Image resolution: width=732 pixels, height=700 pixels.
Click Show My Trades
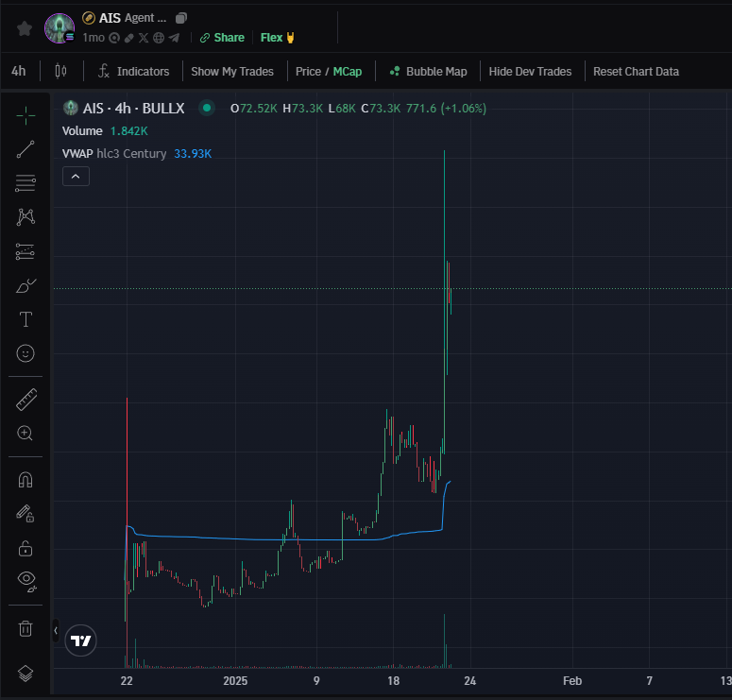pos(232,72)
